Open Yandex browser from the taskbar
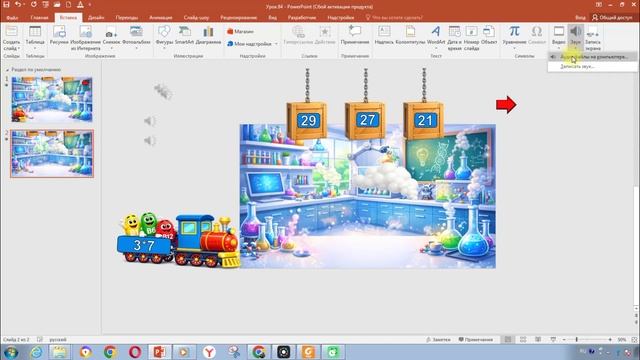 tap(209, 352)
